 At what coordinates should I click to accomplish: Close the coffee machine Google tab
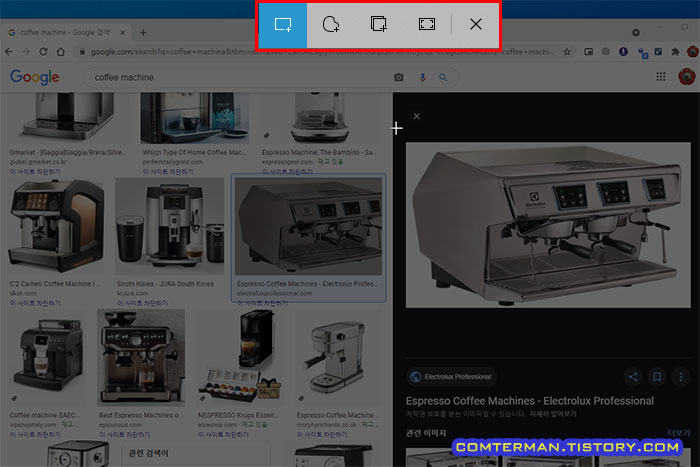[123, 33]
